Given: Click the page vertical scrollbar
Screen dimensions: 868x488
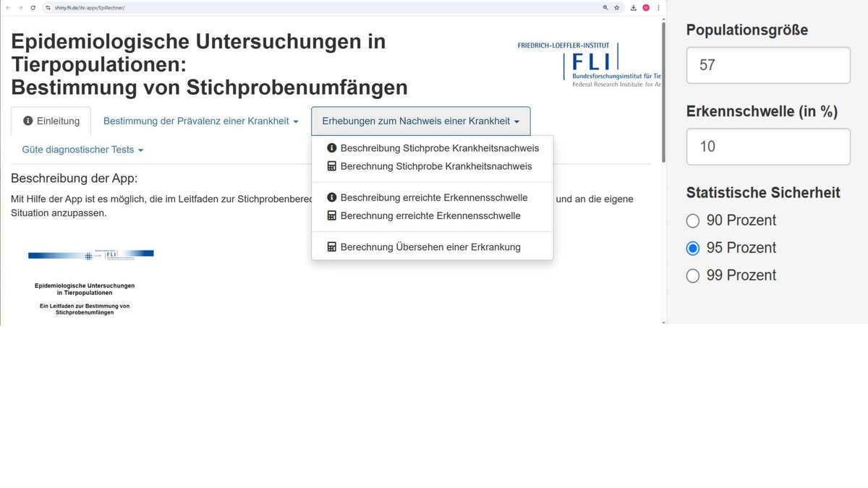Looking at the screenshot, I should click(663, 94).
